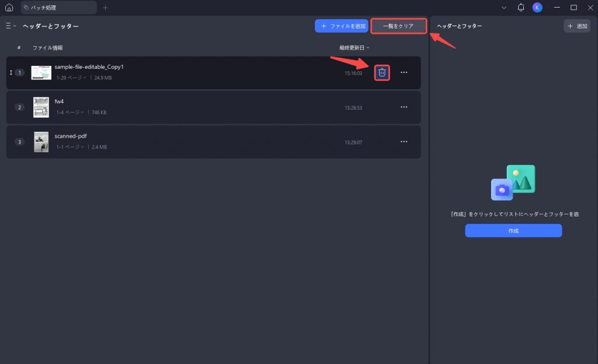Click the 一覧をクリア button
The height and width of the screenshot is (364, 598).
[398, 26]
